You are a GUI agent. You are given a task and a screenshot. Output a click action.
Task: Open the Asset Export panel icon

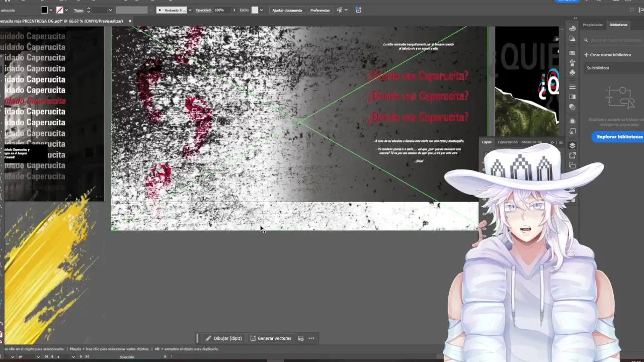point(572,155)
